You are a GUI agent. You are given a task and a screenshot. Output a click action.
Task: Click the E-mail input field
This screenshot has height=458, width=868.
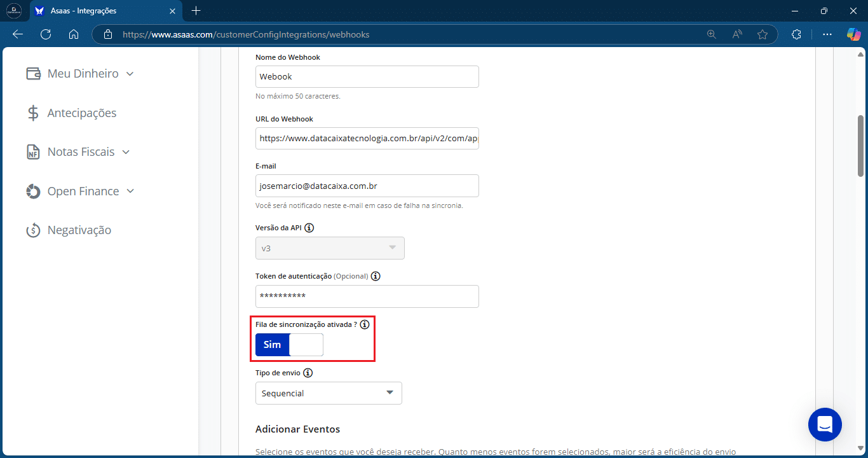coord(367,186)
